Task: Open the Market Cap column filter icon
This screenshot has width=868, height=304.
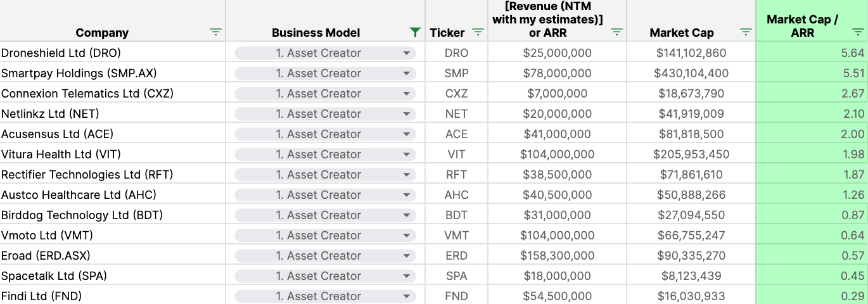Action: click(x=746, y=32)
